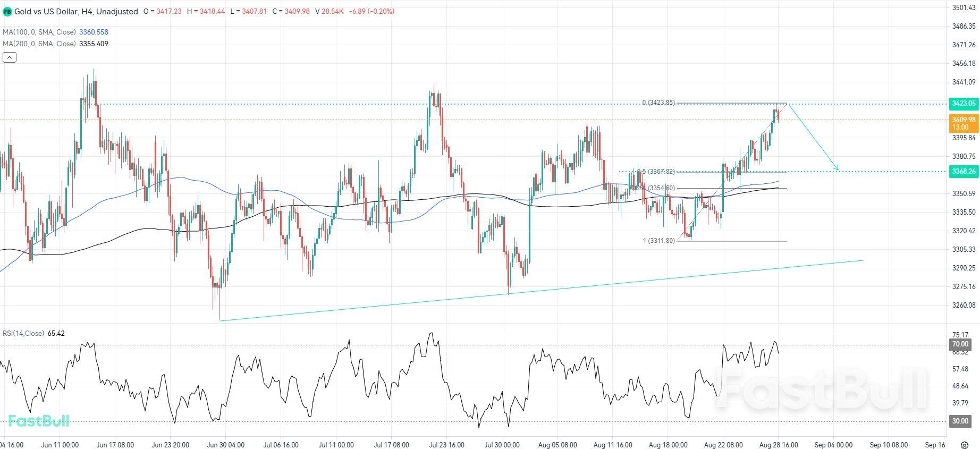Click the RSI 70.00 level tag
The image size is (980, 449).
pyautogui.click(x=960, y=344)
